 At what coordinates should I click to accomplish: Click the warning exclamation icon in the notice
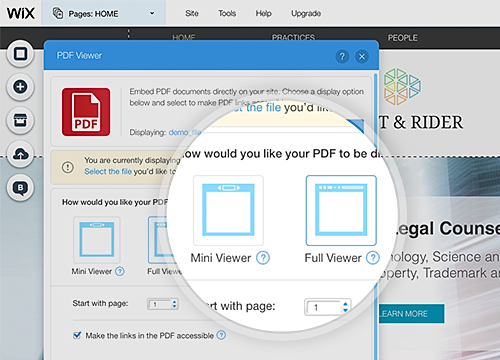pos(68,167)
